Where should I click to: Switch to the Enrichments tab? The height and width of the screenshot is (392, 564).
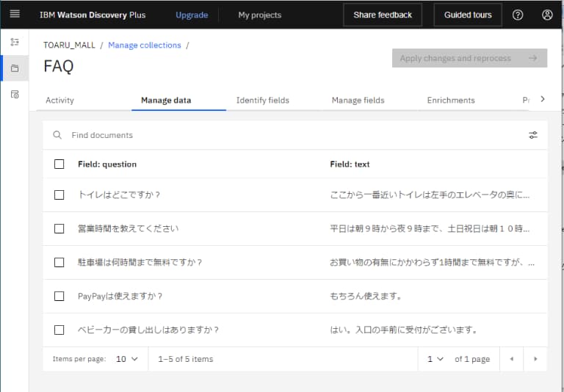(x=451, y=101)
